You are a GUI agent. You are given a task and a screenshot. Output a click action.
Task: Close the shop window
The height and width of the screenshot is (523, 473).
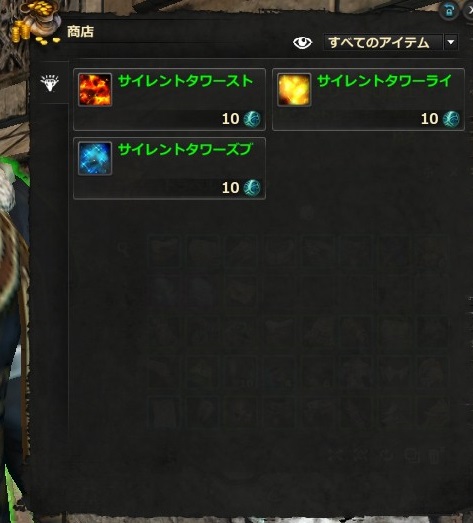(x=469, y=11)
